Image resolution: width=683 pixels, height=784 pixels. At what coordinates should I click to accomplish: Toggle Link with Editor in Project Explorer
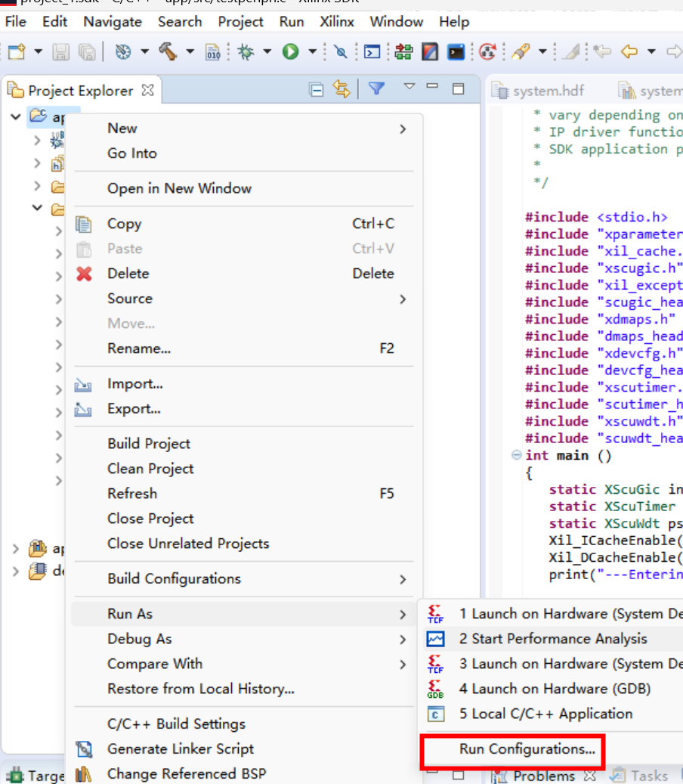pyautogui.click(x=341, y=89)
